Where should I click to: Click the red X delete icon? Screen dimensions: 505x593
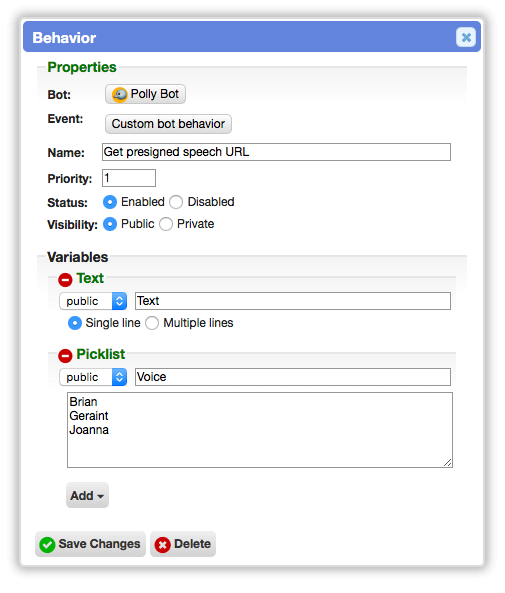pyautogui.click(x=163, y=545)
